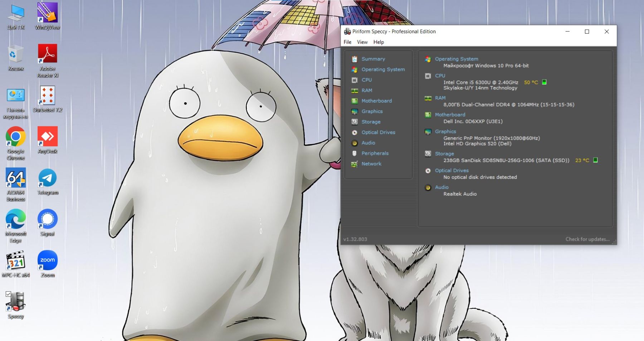Viewport: 644px width, 341px height.
Task: Select the AIDA64 Business desktop shortcut
Action: coord(16,185)
